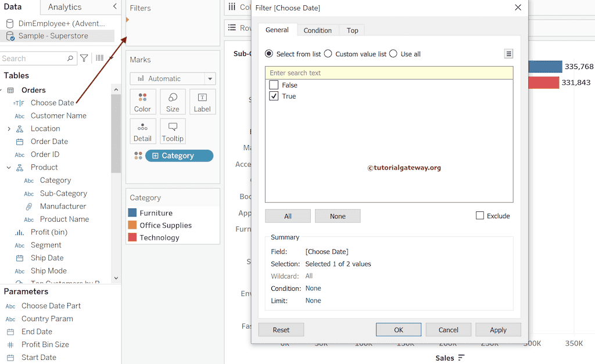This screenshot has height=364, width=595.
Task: Click the None button below the list
Action: click(338, 216)
